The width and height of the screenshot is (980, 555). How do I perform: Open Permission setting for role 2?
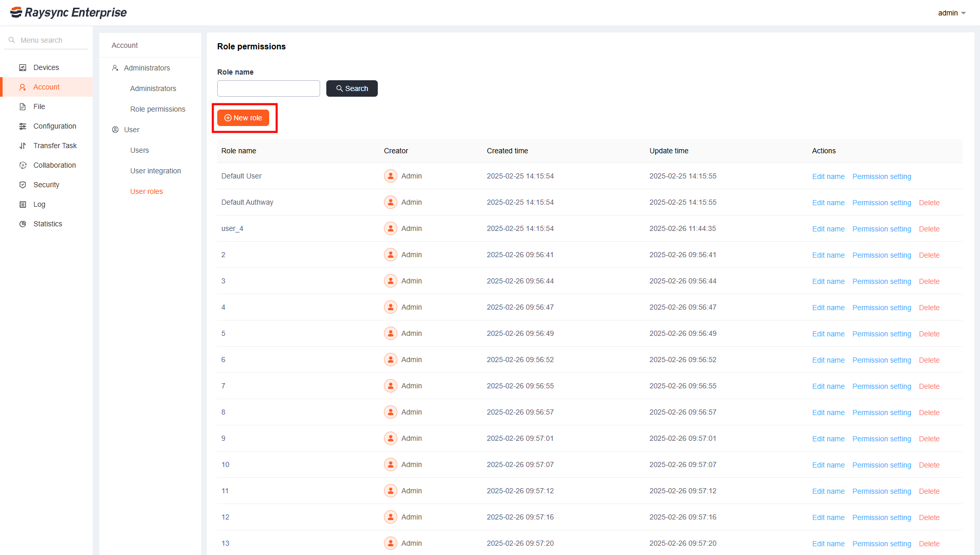point(882,255)
